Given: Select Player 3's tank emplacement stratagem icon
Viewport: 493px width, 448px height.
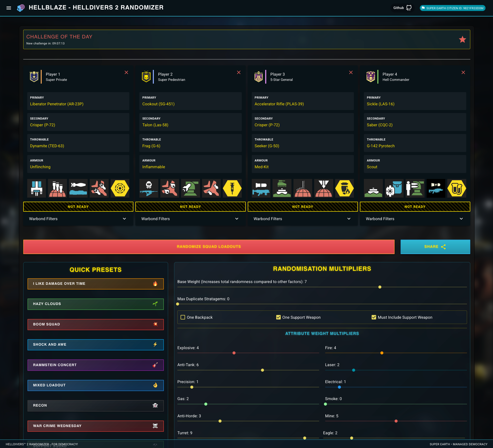Looking at the screenshot, I should (282, 188).
